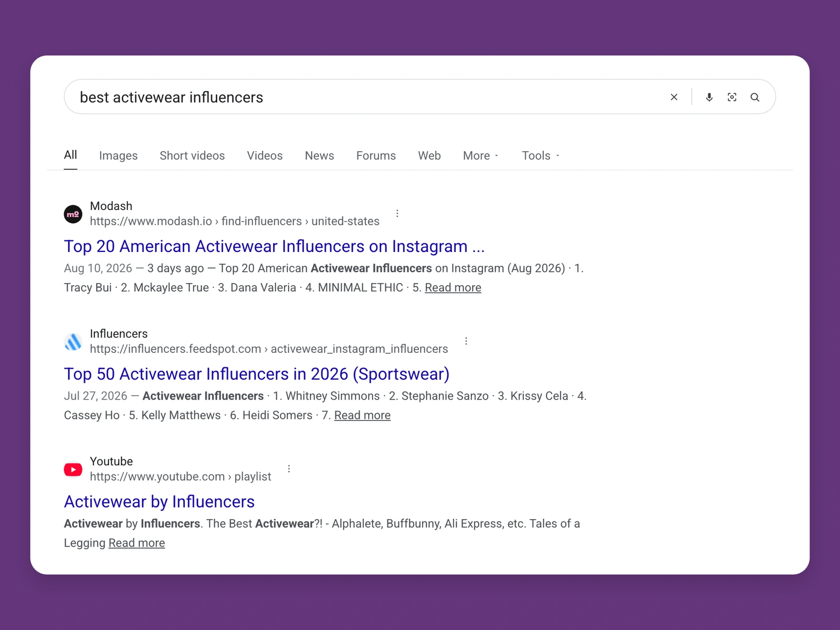
Task: Expand the More dropdown
Action: 480,155
